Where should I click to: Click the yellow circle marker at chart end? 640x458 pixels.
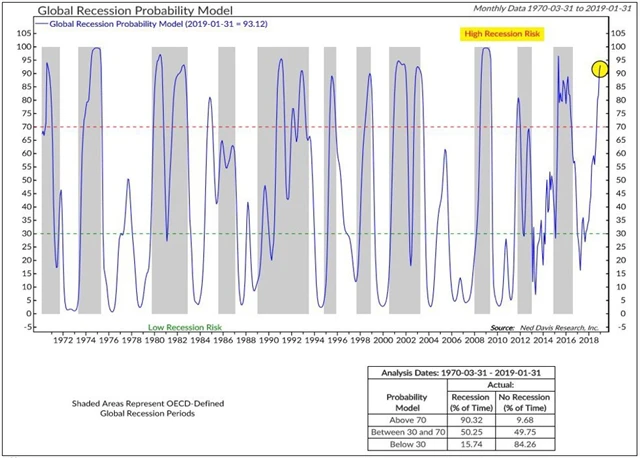(599, 69)
